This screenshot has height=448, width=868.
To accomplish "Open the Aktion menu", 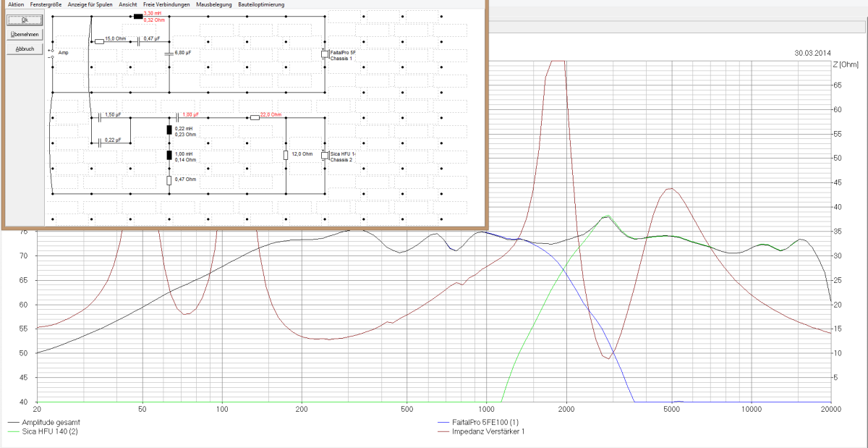I will click(x=15, y=4).
